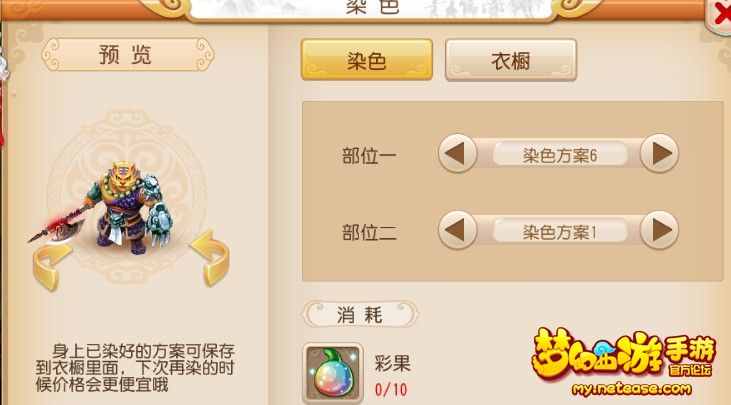Close the 染色 window with red X

pyautogui.click(x=721, y=14)
